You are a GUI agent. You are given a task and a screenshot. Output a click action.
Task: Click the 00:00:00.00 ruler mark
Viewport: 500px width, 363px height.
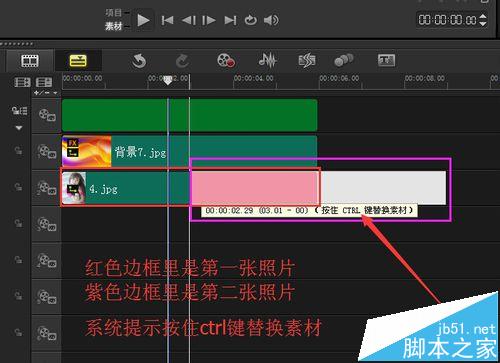tap(83, 78)
